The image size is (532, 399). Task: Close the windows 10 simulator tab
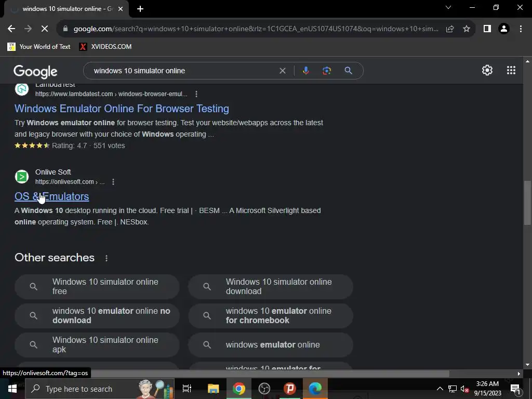pos(121,9)
